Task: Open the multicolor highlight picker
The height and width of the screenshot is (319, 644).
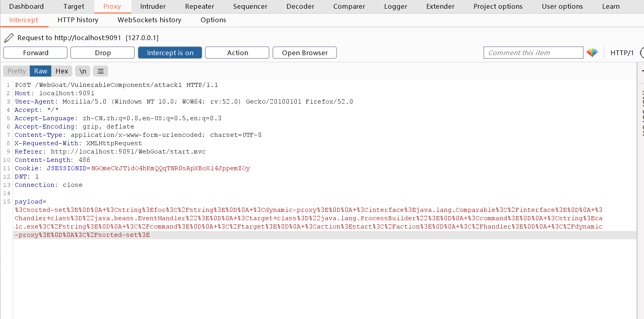Action: coord(592,53)
